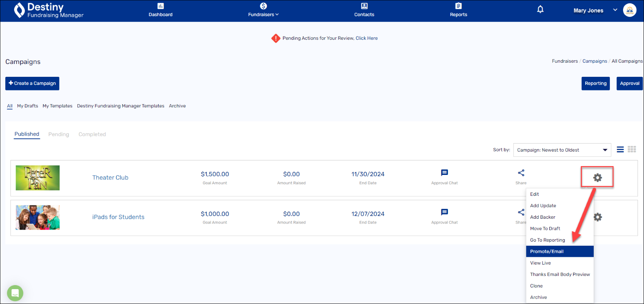Open the green chat support widget

click(x=15, y=293)
